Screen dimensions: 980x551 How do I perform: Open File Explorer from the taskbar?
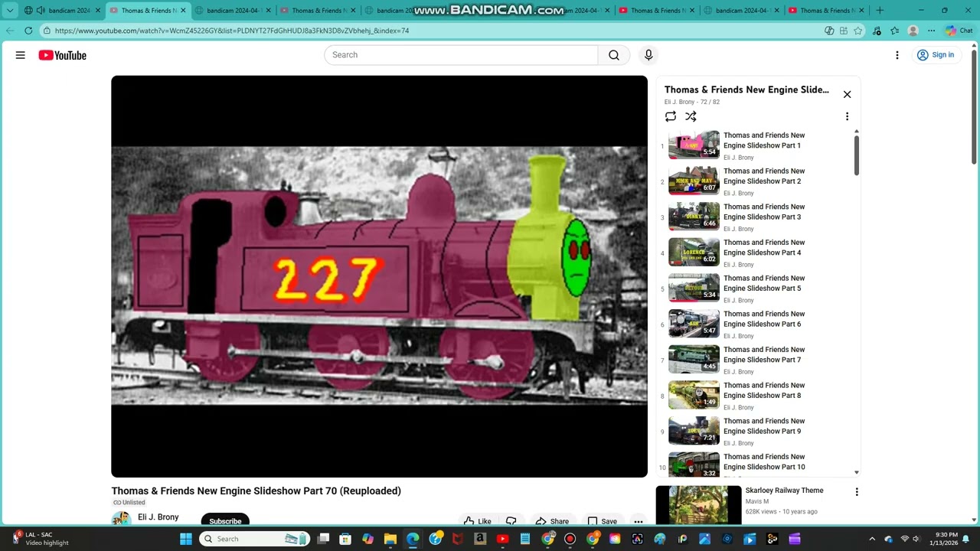pos(390,539)
